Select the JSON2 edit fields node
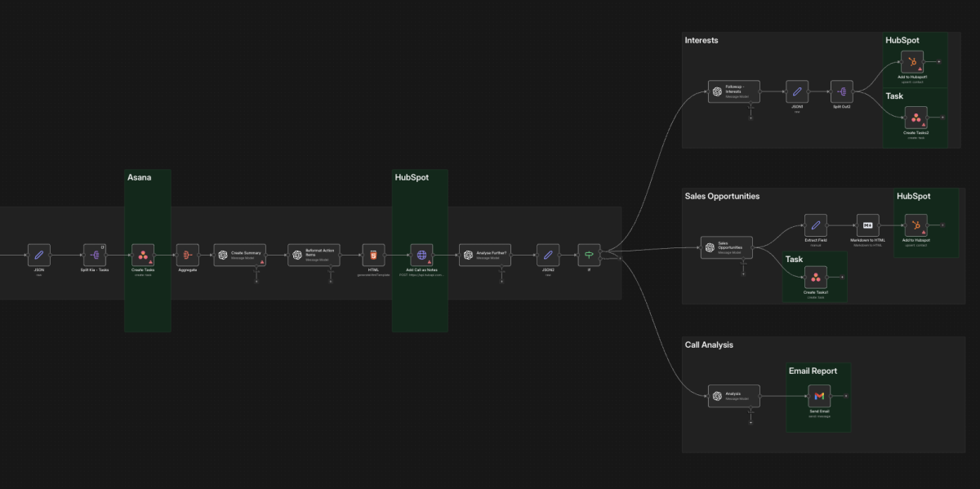Viewport: 980px width, 489px height. 547,256
